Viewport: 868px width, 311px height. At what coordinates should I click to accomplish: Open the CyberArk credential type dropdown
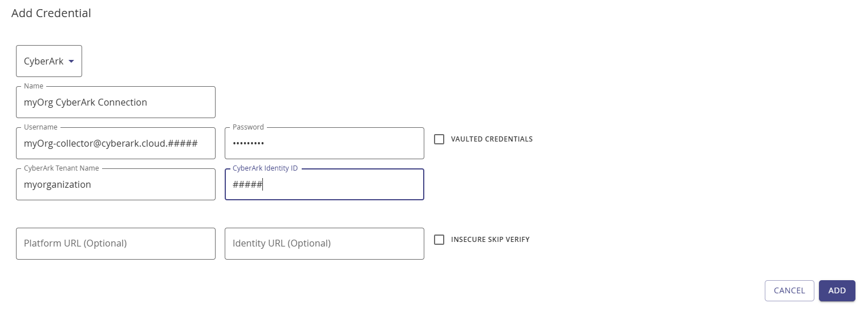pyautogui.click(x=48, y=61)
